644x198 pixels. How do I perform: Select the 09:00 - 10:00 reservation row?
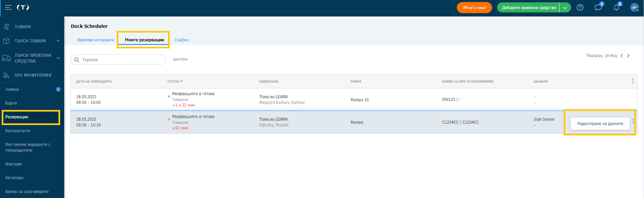point(354,100)
